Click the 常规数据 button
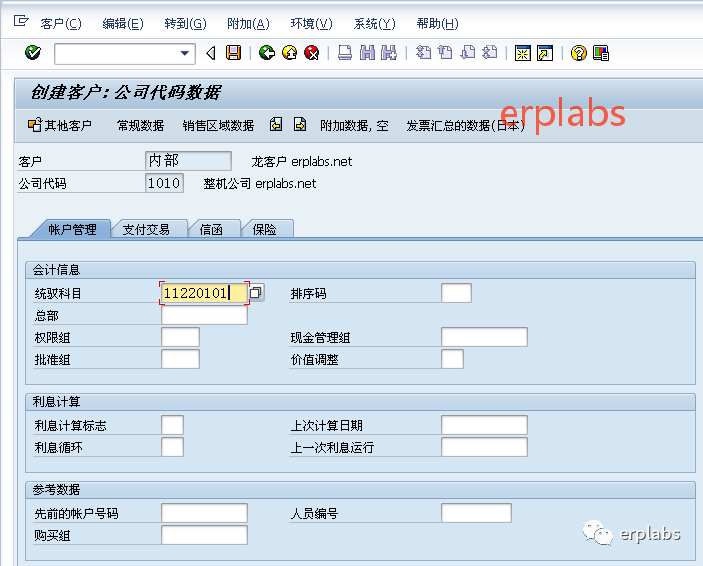Viewport: 703px width, 566px height. click(x=140, y=126)
